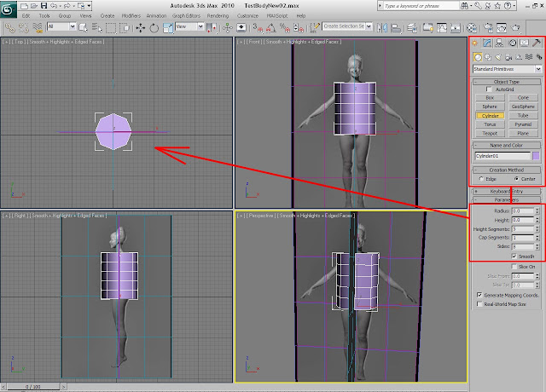Open the Utilities hammer panel icon
Viewport: 546px width, 392px height.
pyautogui.click(x=537, y=43)
